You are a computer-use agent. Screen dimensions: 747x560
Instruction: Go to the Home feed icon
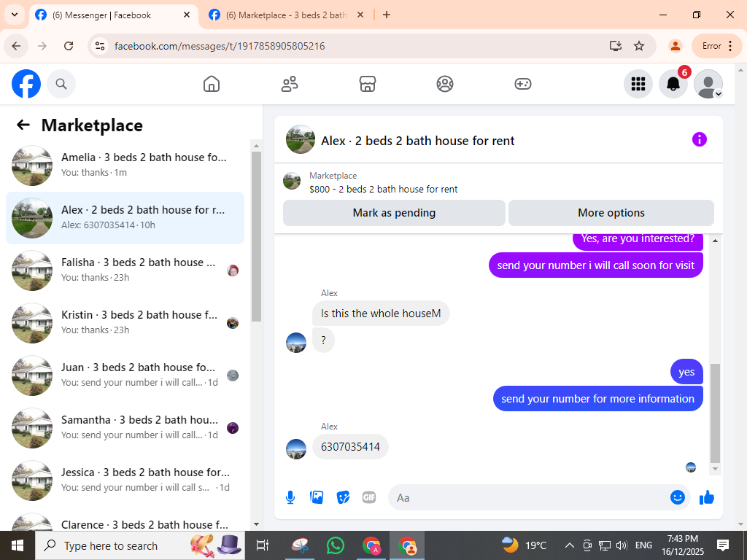coord(212,84)
